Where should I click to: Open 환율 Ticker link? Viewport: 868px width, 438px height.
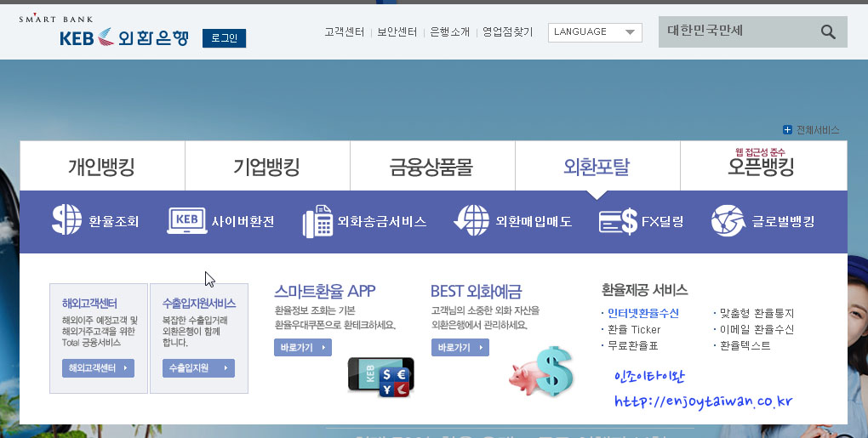click(x=634, y=330)
